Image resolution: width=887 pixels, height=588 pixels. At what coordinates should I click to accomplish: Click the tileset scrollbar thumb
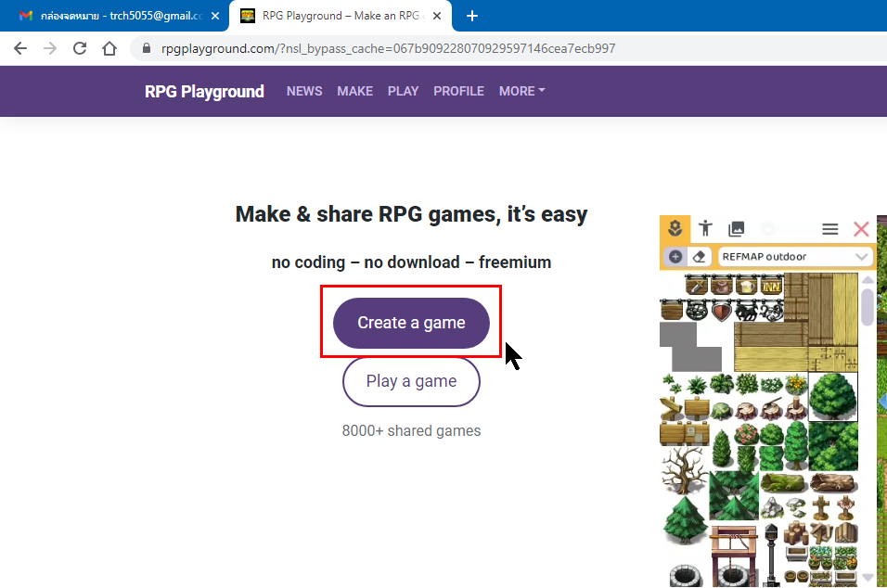pyautogui.click(x=868, y=307)
